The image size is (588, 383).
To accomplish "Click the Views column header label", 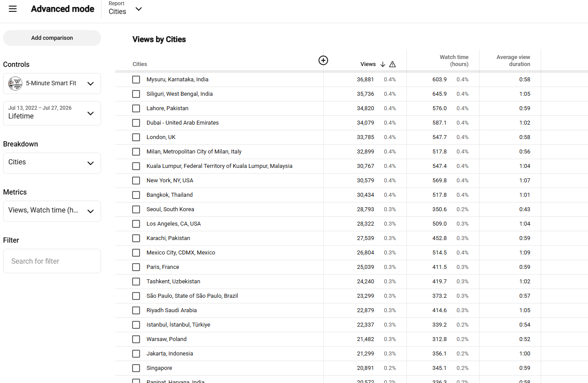I will (x=368, y=64).
